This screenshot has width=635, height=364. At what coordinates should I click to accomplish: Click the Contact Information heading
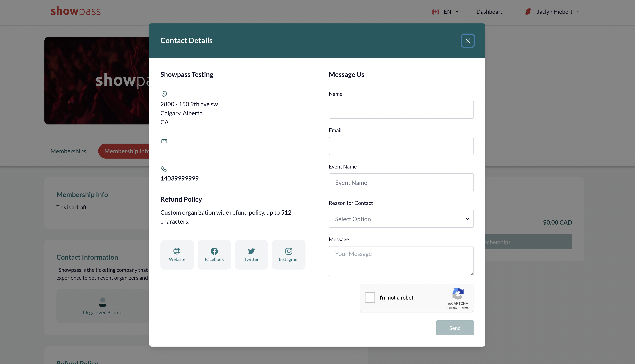[87, 257]
